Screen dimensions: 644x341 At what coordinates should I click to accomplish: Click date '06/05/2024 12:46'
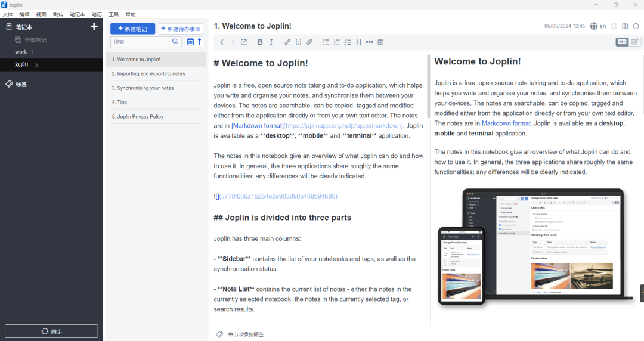[565, 26]
